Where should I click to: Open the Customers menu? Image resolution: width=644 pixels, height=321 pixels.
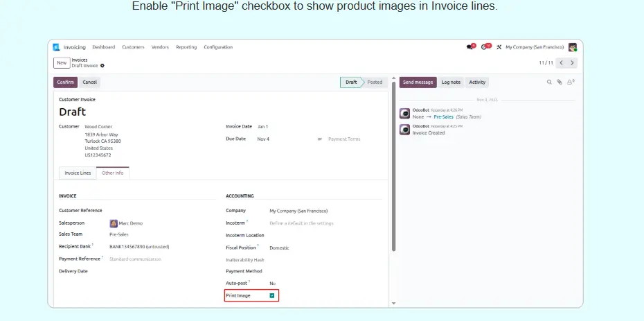coord(133,47)
